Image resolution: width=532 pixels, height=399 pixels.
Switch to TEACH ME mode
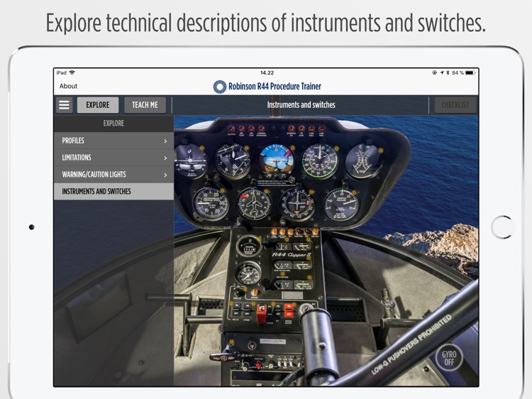tap(145, 105)
